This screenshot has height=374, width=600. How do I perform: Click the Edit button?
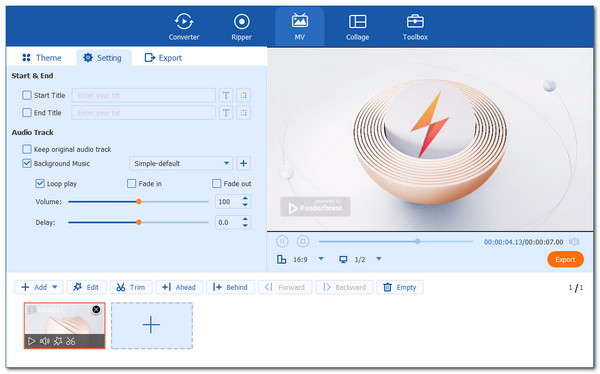point(86,287)
